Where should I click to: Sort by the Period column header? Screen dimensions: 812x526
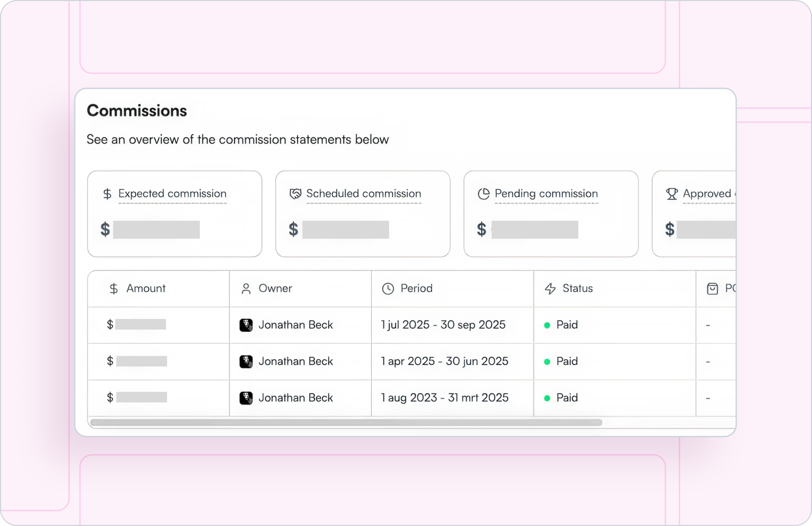(x=416, y=288)
